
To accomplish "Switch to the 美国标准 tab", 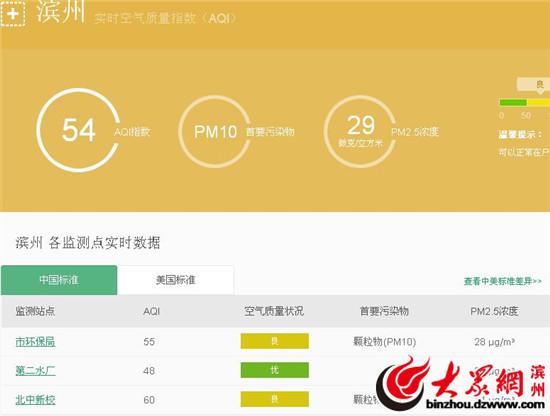I will [175, 280].
